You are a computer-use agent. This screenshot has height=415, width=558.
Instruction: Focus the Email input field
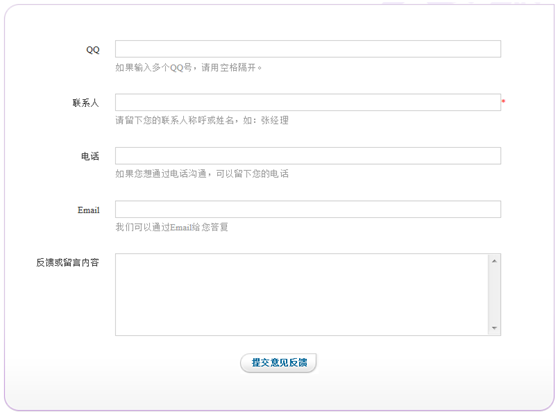[308, 209]
